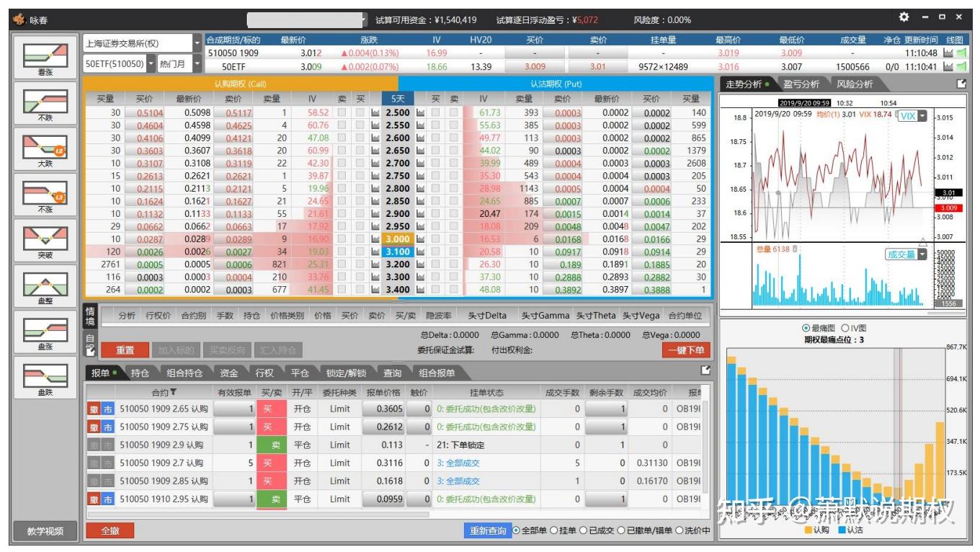Open settings via the gear icon

(x=904, y=17)
